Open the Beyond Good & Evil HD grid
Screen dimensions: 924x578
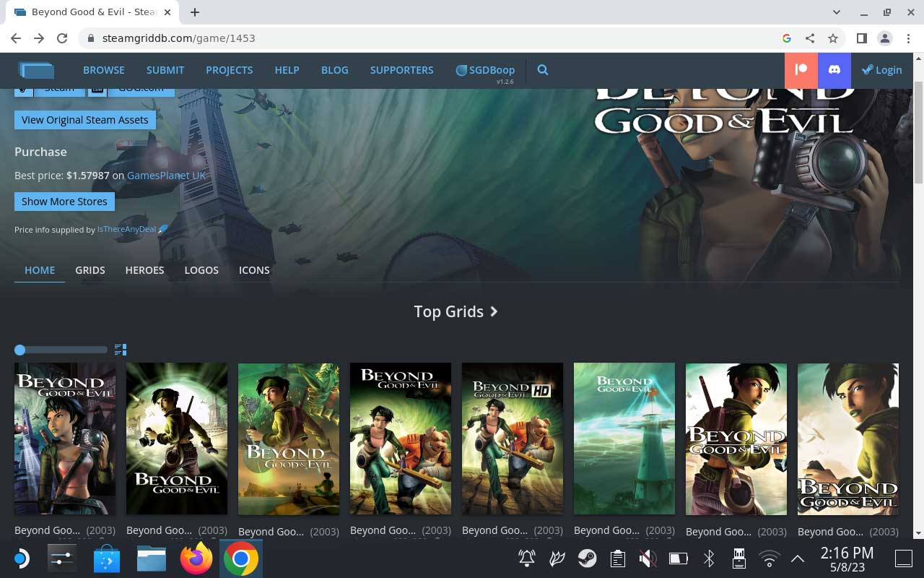(513, 439)
